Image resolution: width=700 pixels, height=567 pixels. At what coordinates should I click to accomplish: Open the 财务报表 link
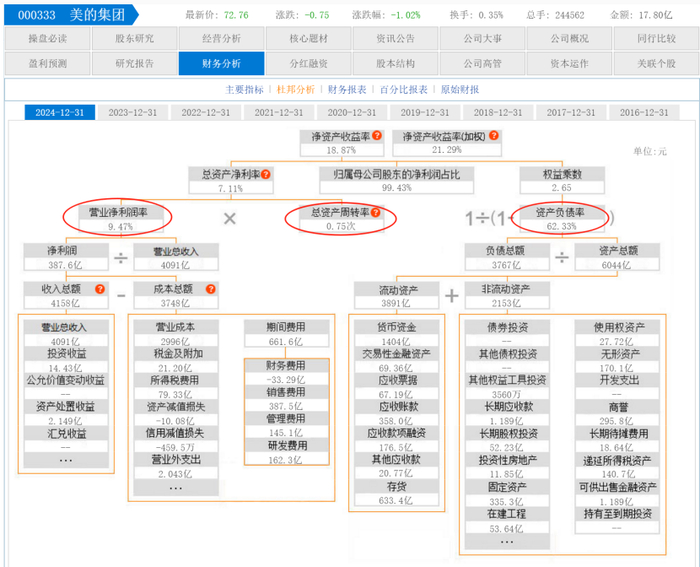tap(347, 90)
